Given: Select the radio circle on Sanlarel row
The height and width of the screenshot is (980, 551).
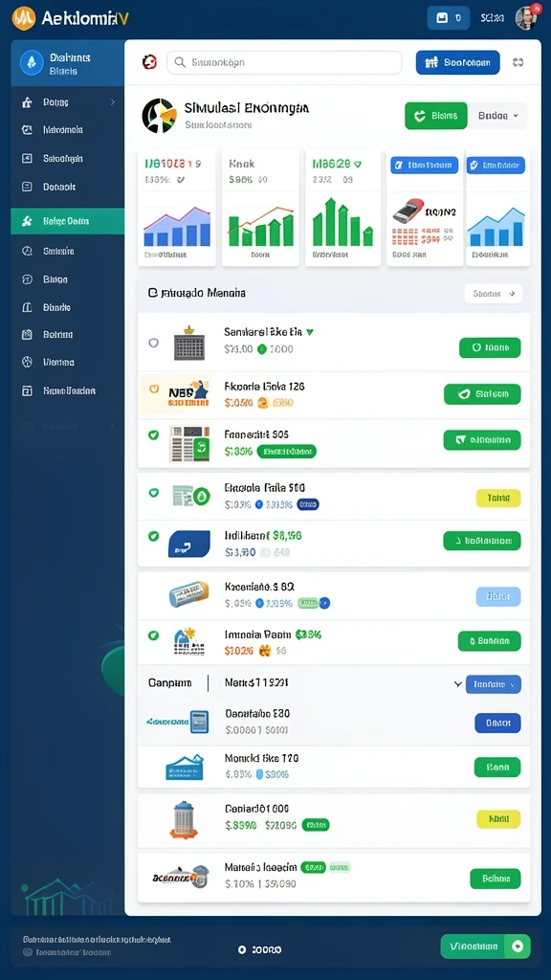Looking at the screenshot, I should (153, 343).
